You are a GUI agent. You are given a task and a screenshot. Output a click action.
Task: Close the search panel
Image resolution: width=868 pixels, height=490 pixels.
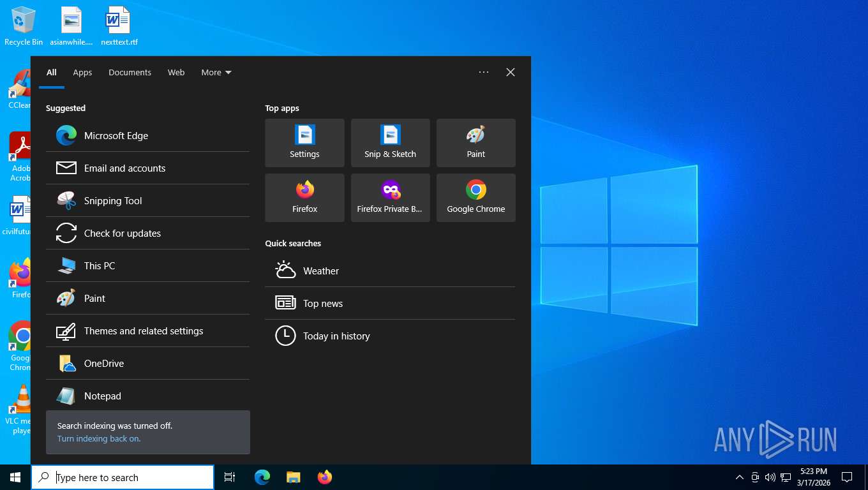511,72
